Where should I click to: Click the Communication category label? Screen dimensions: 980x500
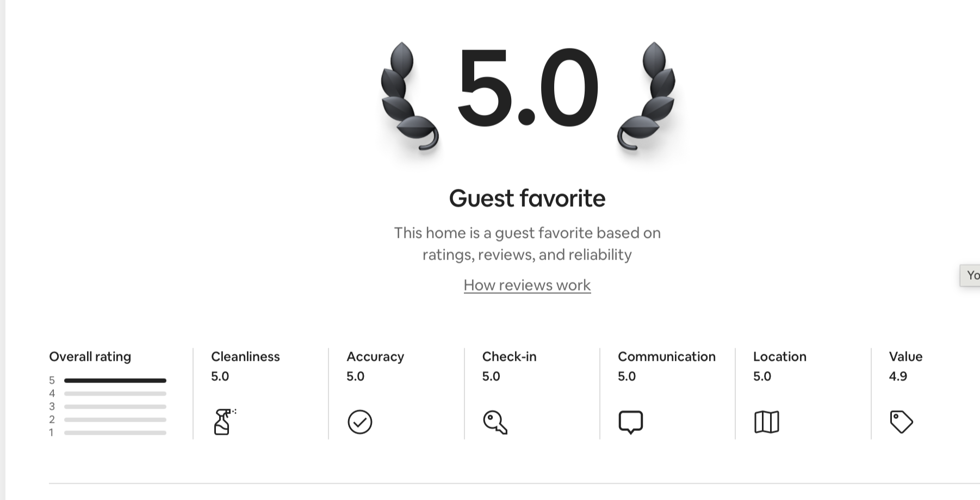(x=667, y=356)
